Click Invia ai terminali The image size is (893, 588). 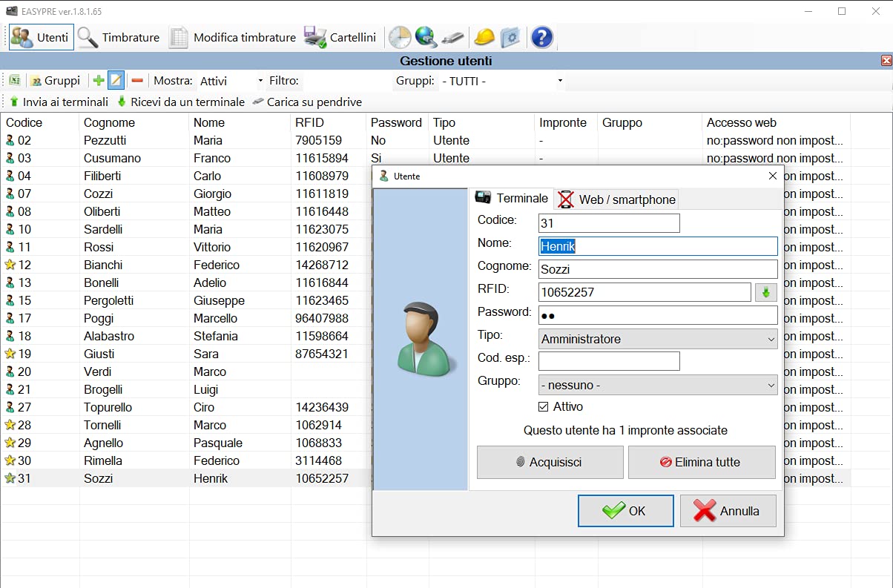pyautogui.click(x=59, y=102)
